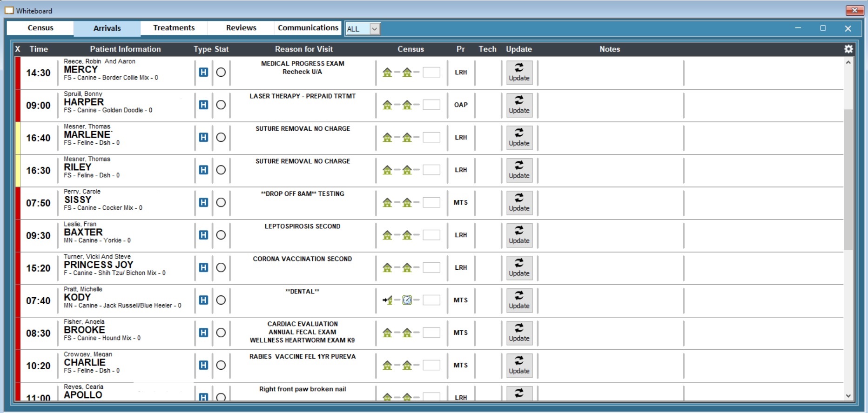This screenshot has width=868, height=413.
Task: Click the census input box for Baxter
Action: (431, 235)
